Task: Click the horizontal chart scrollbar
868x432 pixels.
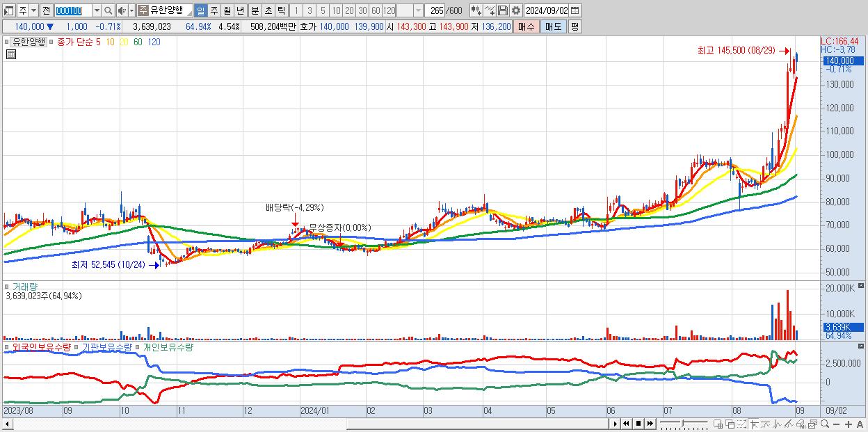Action: pyautogui.click(x=310, y=424)
